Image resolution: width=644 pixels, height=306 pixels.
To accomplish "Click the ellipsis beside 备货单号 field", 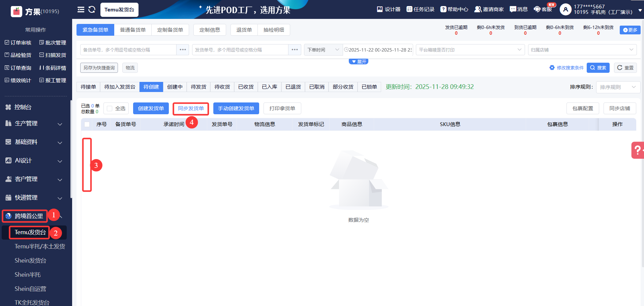I will 183,50.
